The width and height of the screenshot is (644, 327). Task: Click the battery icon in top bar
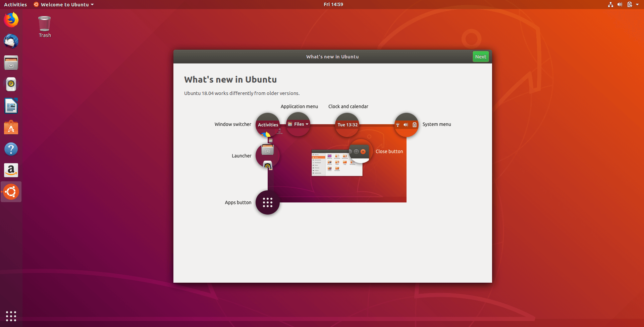pos(630,4)
